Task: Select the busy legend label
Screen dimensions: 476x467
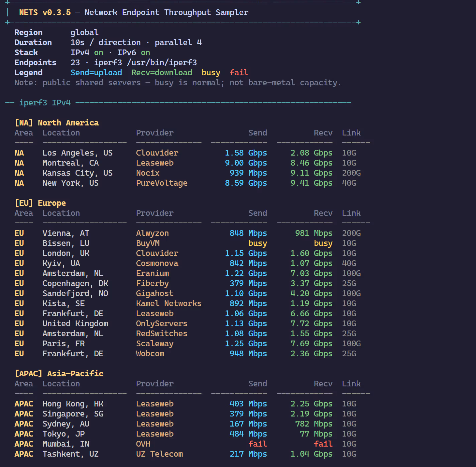Action: click(211, 73)
